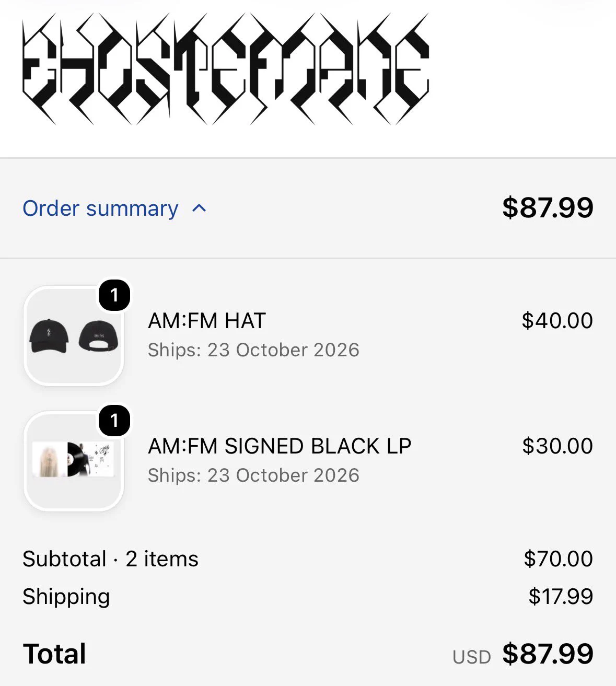Image resolution: width=616 pixels, height=686 pixels.
Task: Click the $17.99 shipping cost
Action: pos(561,597)
